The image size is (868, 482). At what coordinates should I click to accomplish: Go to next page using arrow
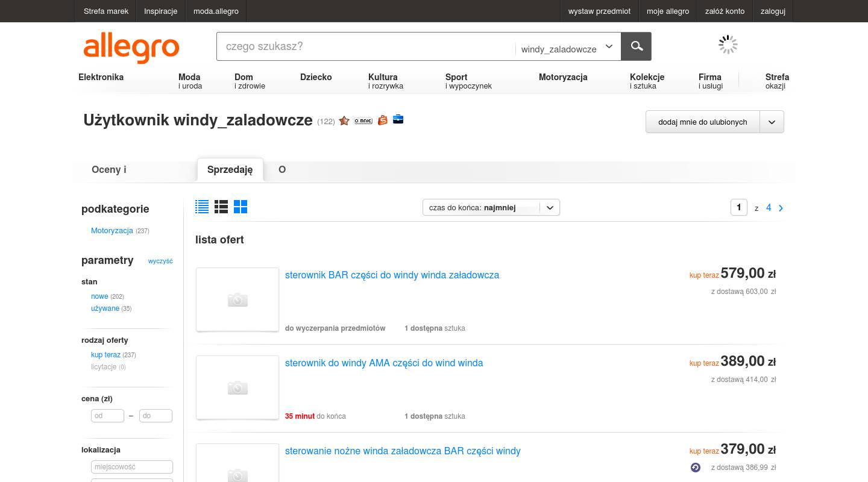tap(781, 208)
